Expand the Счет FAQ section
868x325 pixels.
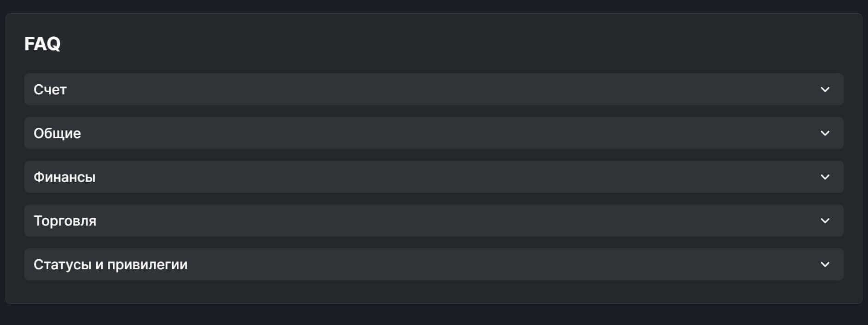433,89
